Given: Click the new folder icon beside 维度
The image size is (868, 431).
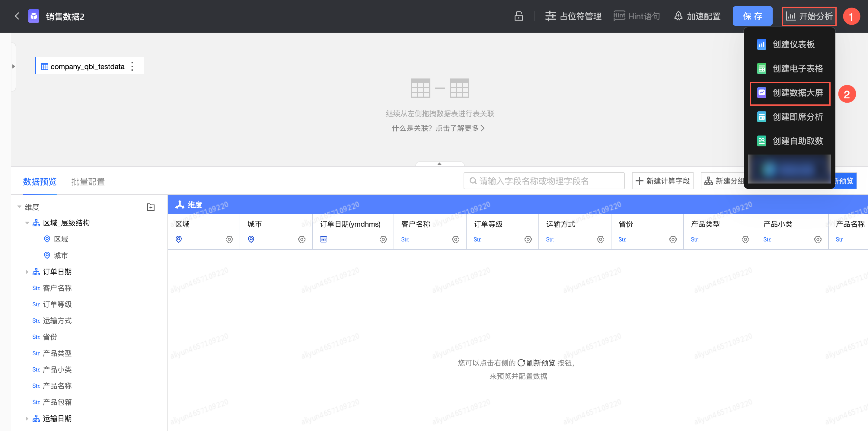Looking at the screenshot, I should click(x=151, y=207).
